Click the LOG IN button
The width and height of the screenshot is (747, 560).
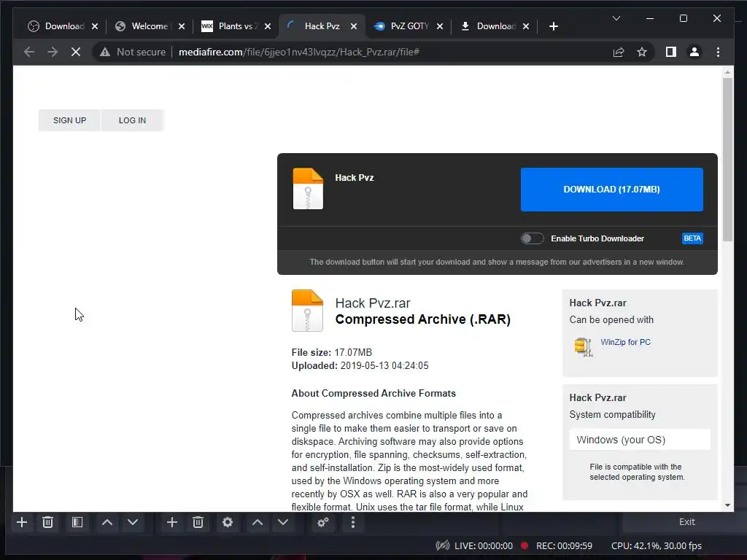tap(133, 120)
